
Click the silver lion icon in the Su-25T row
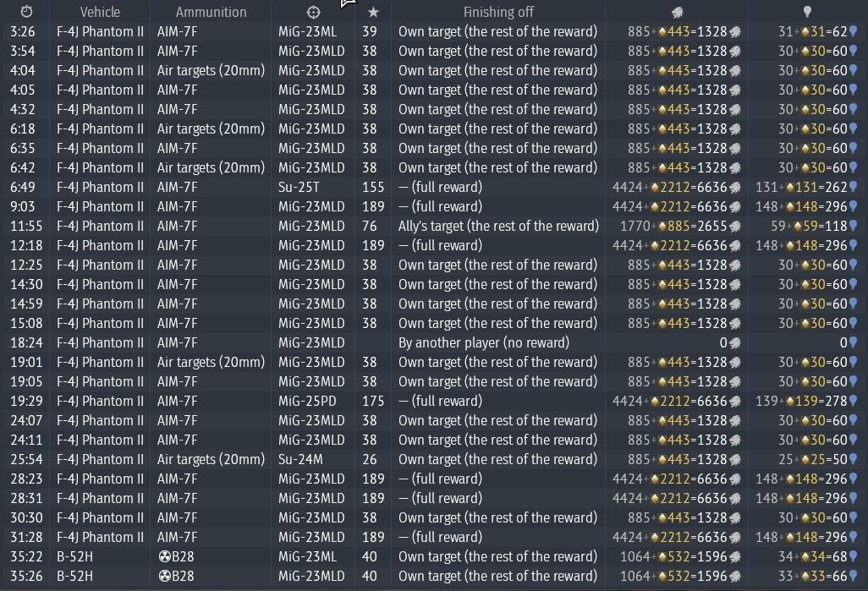point(735,188)
